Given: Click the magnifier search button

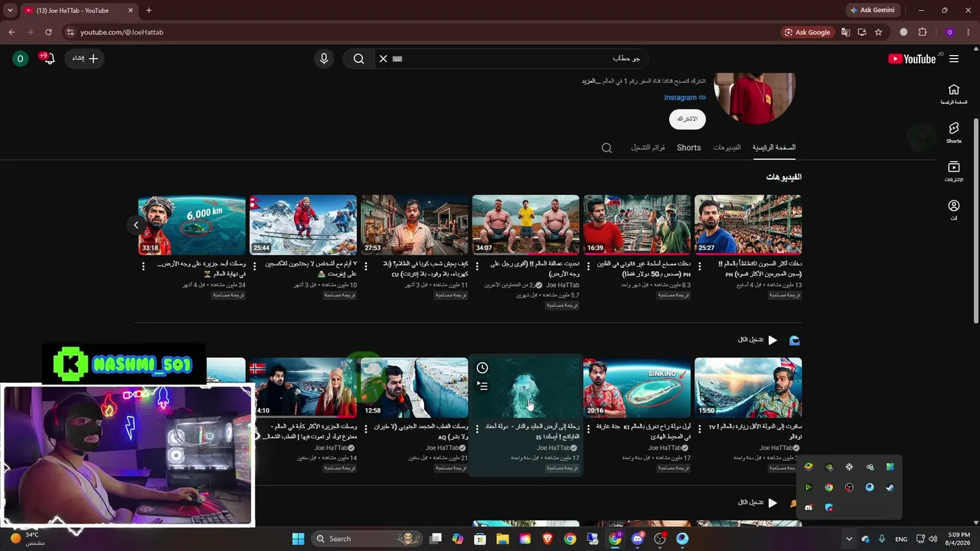Looking at the screenshot, I should point(358,59).
